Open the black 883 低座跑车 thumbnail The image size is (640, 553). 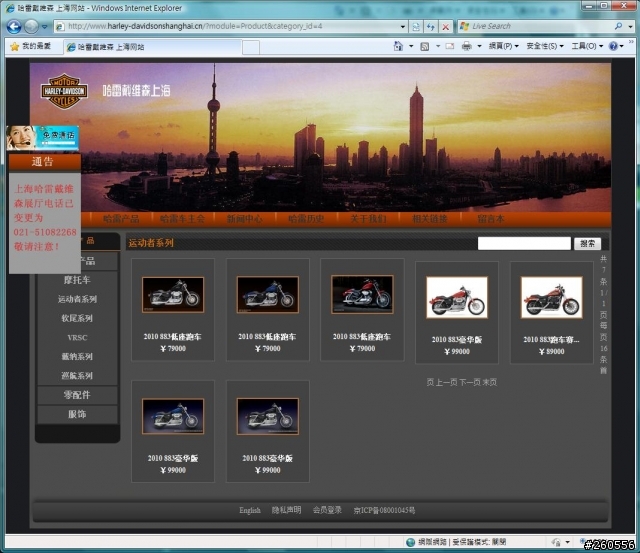coord(173,295)
